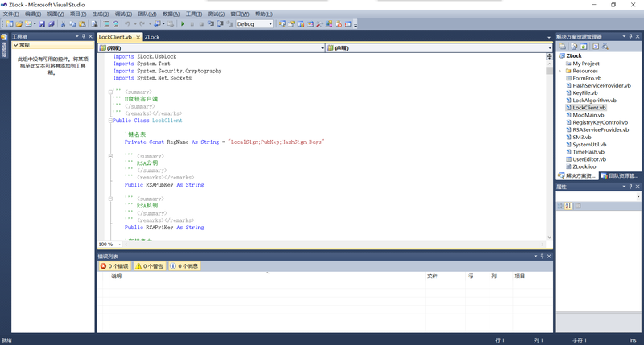
Task: Switch to the ZLock editor tab
Action: (152, 37)
